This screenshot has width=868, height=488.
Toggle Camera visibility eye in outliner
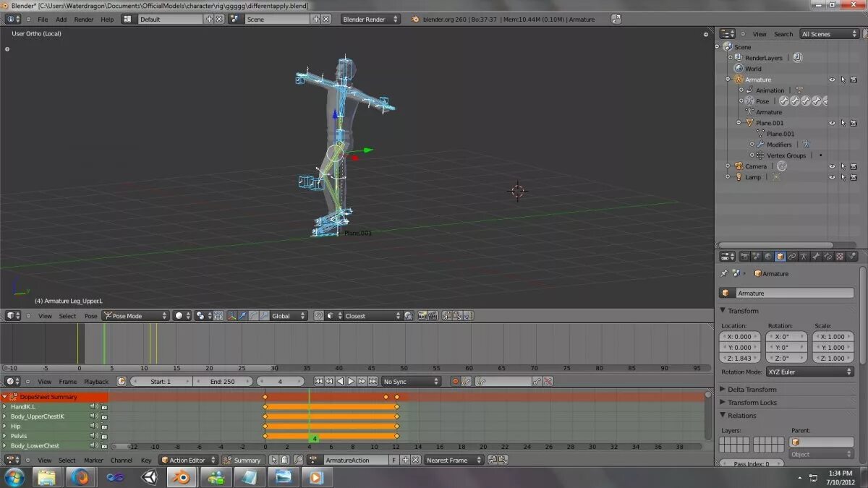[832, 166]
